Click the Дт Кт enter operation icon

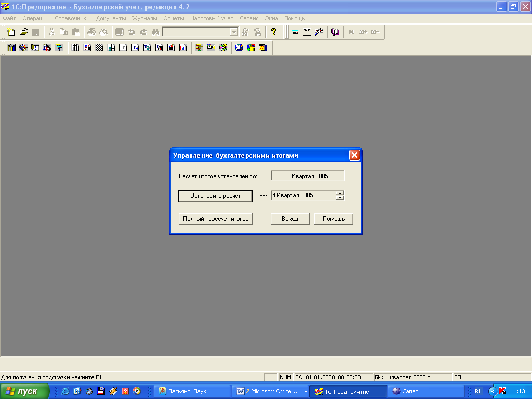[47, 47]
